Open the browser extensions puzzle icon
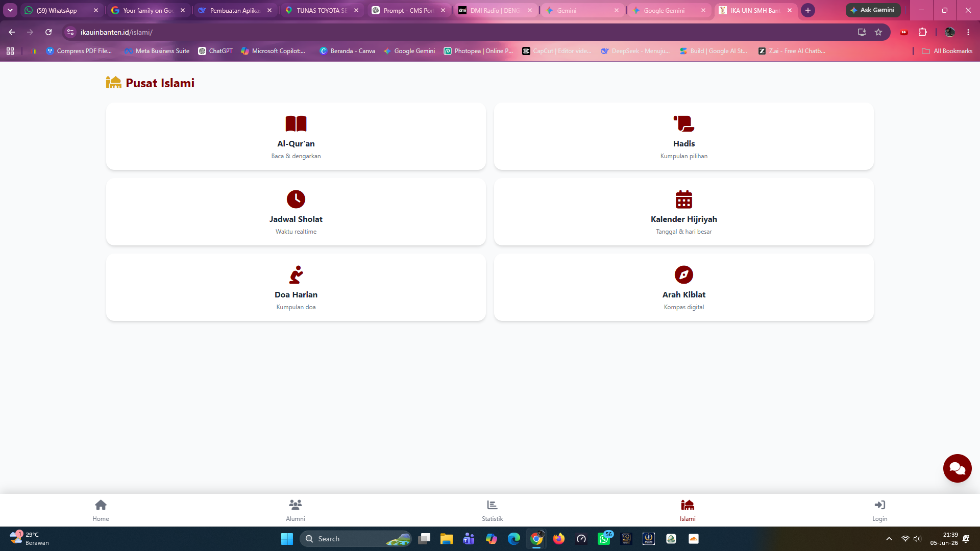980x551 pixels. pos(922,32)
